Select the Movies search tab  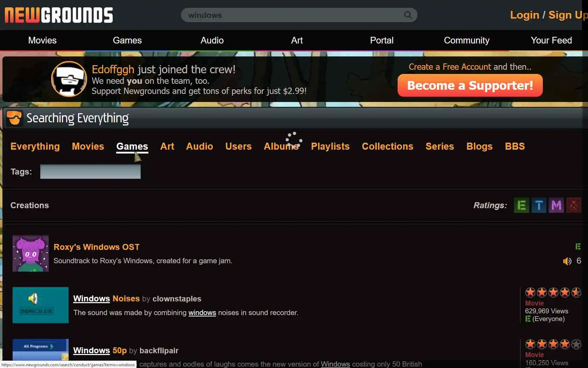(x=88, y=146)
